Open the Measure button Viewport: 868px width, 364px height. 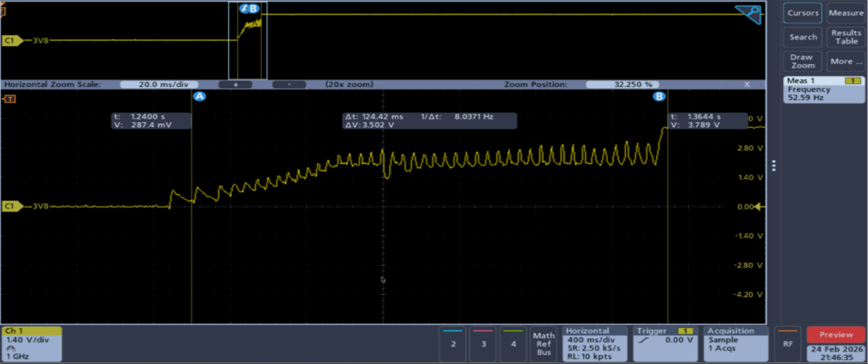(x=845, y=13)
